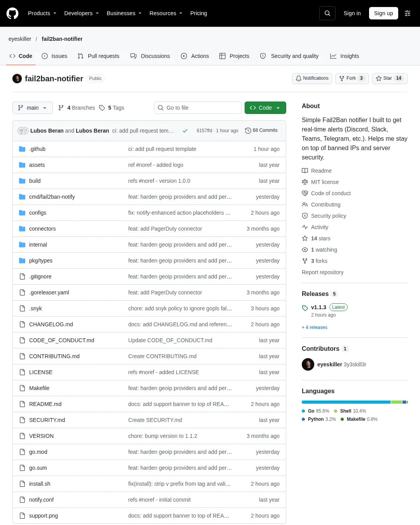Click the Readme book icon
This screenshot has height=525, width=420.
(305, 171)
